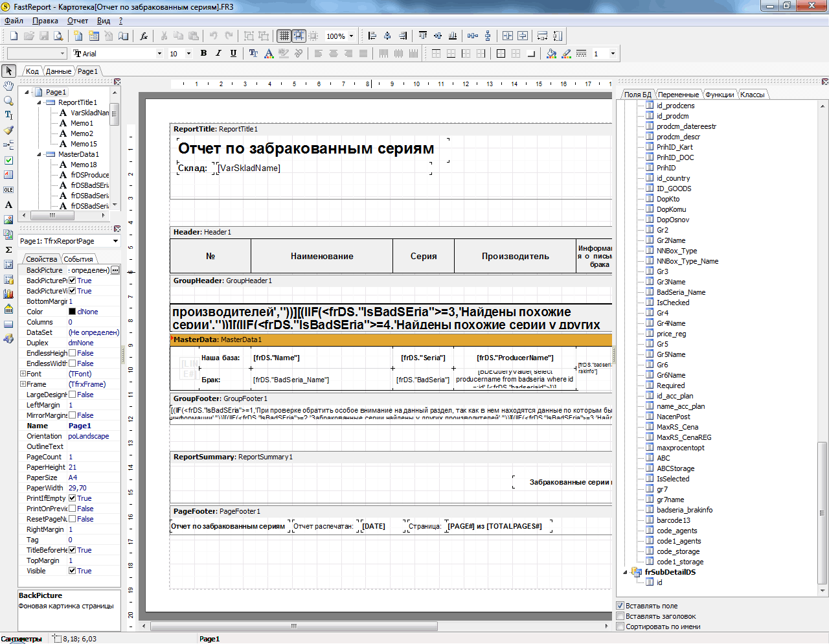The height and width of the screenshot is (644, 829).
Task: Open the Arial font name dropdown
Action: pos(159,54)
